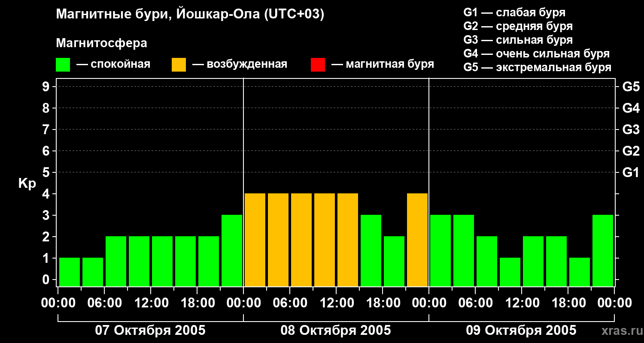Click the '12:00' time label for 07 Октября
Viewport: 644px width, 343px height.
click(151, 303)
